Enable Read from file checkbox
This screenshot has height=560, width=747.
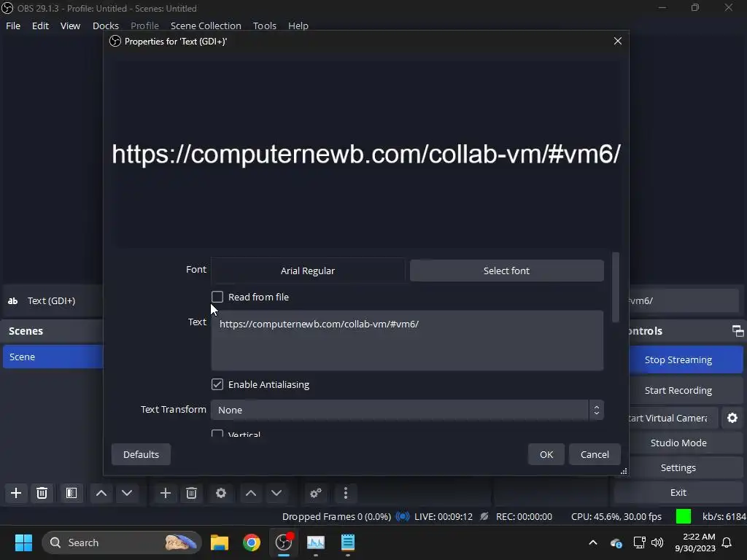[x=217, y=297]
